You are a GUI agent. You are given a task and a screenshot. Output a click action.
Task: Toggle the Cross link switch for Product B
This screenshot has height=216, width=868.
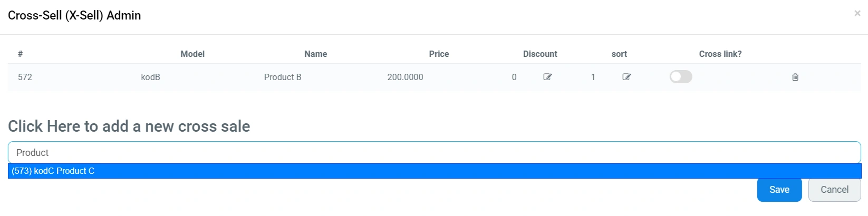tap(681, 77)
